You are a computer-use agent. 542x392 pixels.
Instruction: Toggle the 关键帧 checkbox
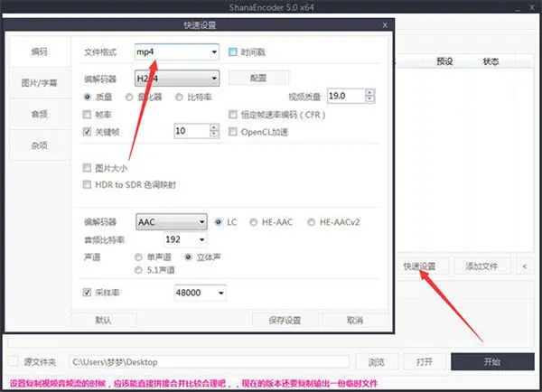[x=88, y=132]
